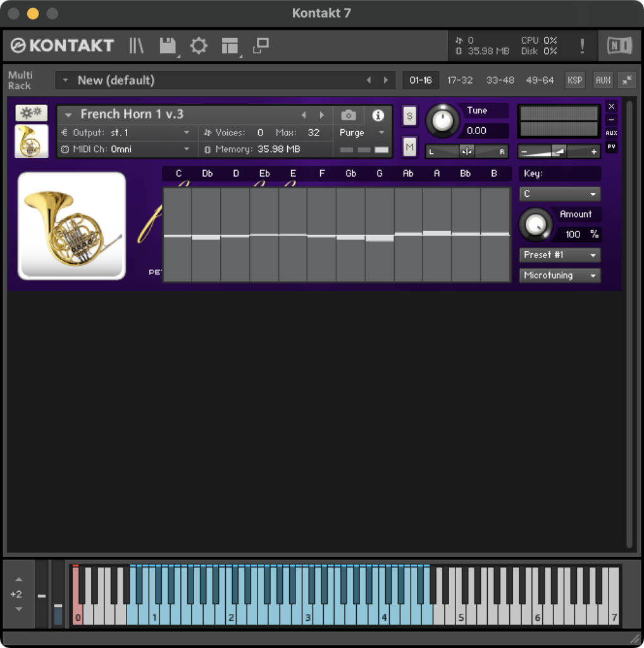Screen dimensions: 644x648
Task: Click the instrument edit wrench icon
Action: coord(32,113)
